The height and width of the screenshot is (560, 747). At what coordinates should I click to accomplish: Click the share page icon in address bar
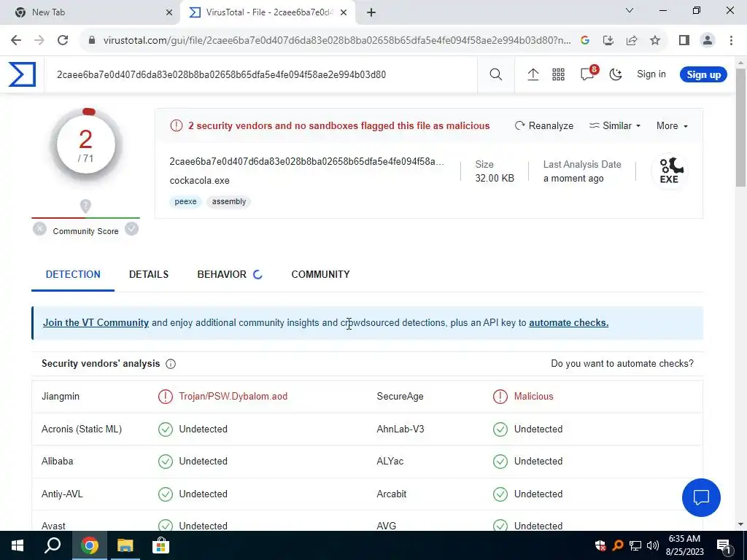632,41
